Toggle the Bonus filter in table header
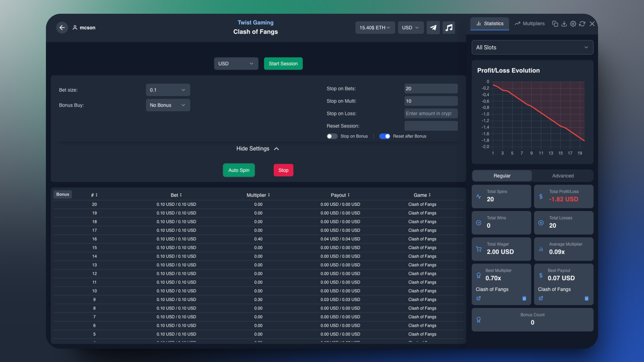The width and height of the screenshot is (644, 362). click(x=63, y=194)
